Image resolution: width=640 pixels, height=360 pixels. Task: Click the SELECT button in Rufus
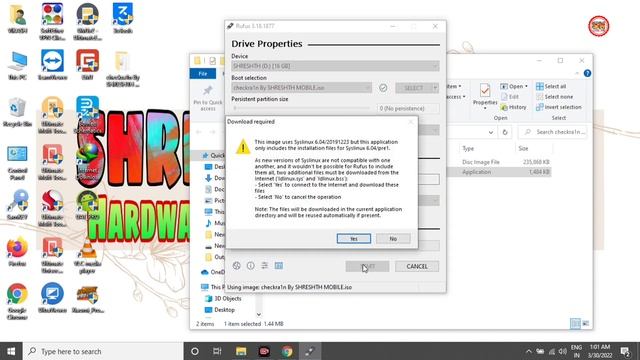pyautogui.click(x=413, y=88)
